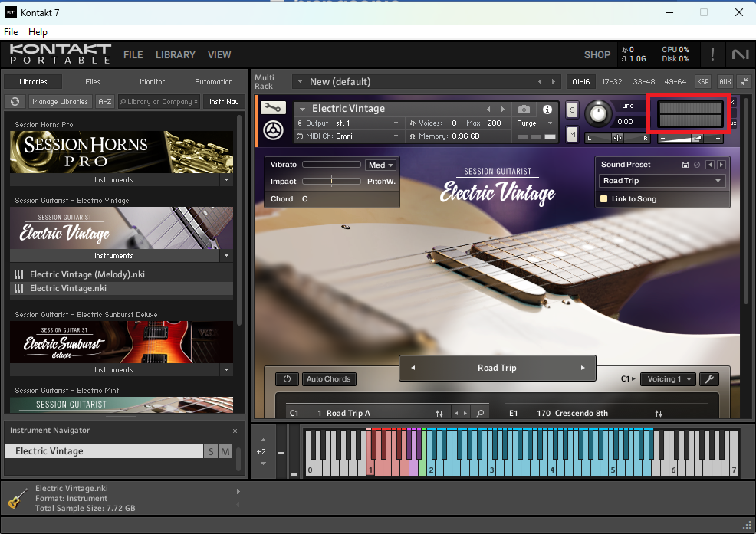
Task: Select next song with Road Trip right arrow
Action: pyautogui.click(x=583, y=368)
